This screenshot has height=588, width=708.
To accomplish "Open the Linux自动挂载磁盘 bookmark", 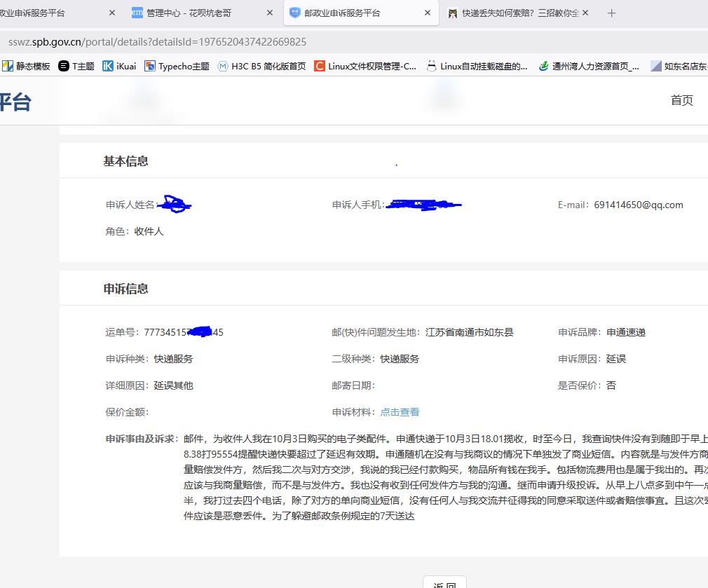I will (x=477, y=67).
